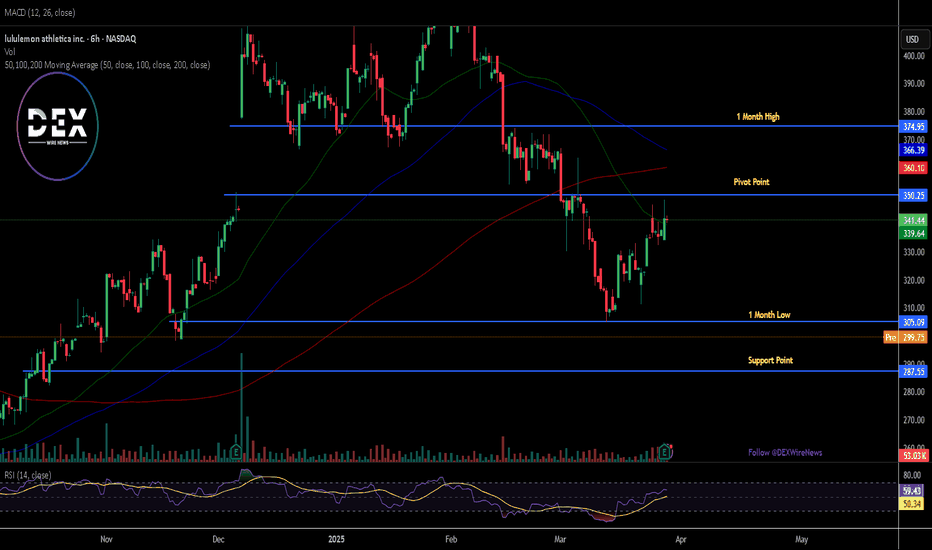Click the 287.55 support price label
The height and width of the screenshot is (550, 932).
(x=914, y=372)
